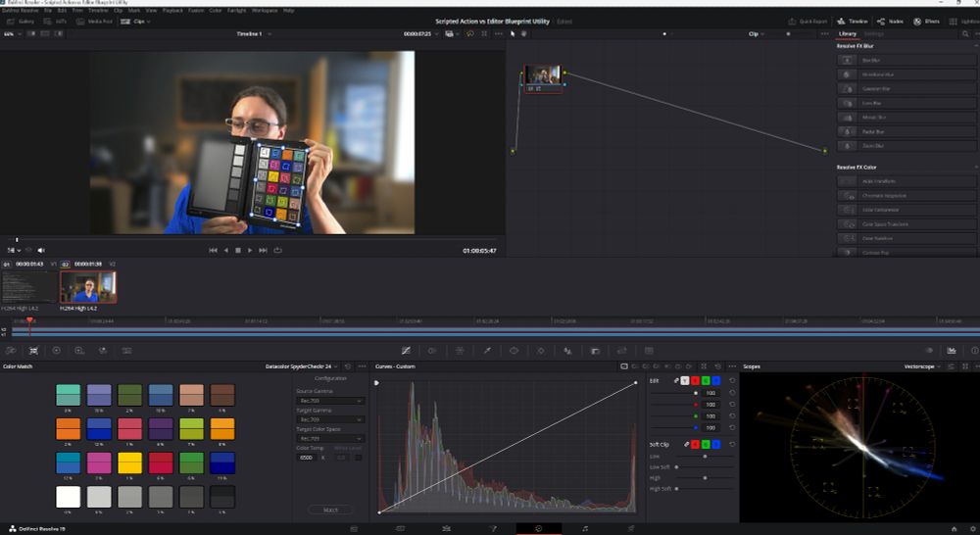Open the Camera Raw palette icon
The height and width of the screenshot is (535, 980).
tap(11, 351)
